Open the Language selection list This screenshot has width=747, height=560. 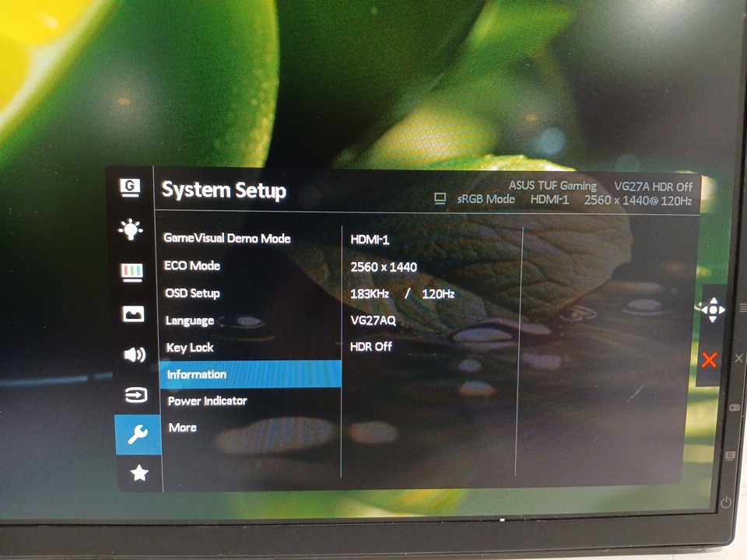tap(189, 320)
